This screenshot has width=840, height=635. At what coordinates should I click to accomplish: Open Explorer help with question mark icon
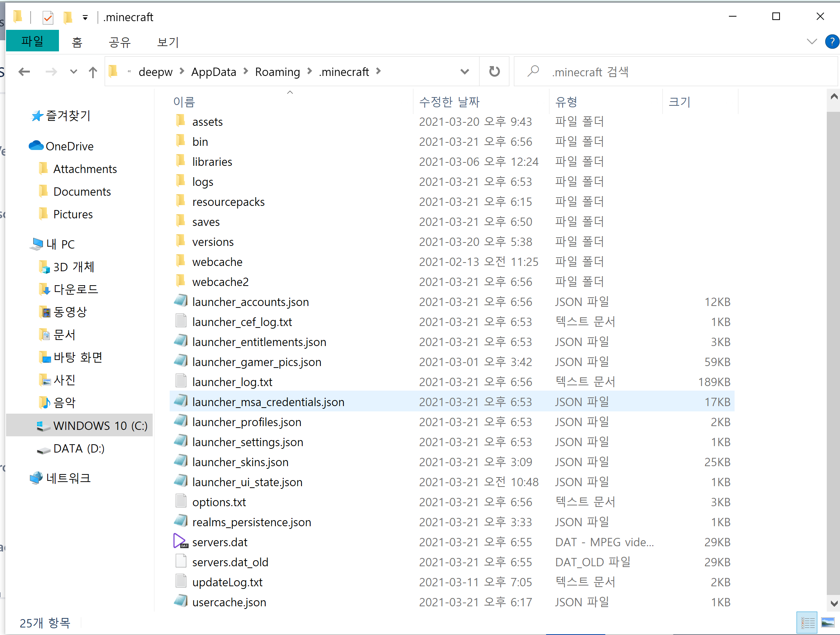[x=832, y=42]
